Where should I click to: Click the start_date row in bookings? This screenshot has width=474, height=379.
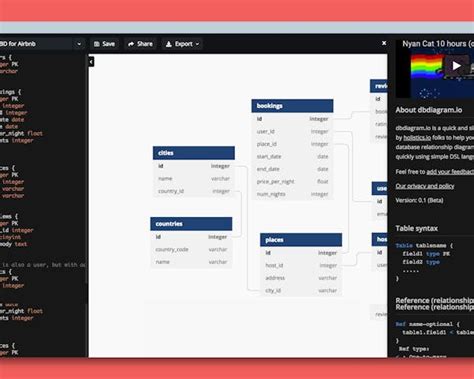click(292, 156)
